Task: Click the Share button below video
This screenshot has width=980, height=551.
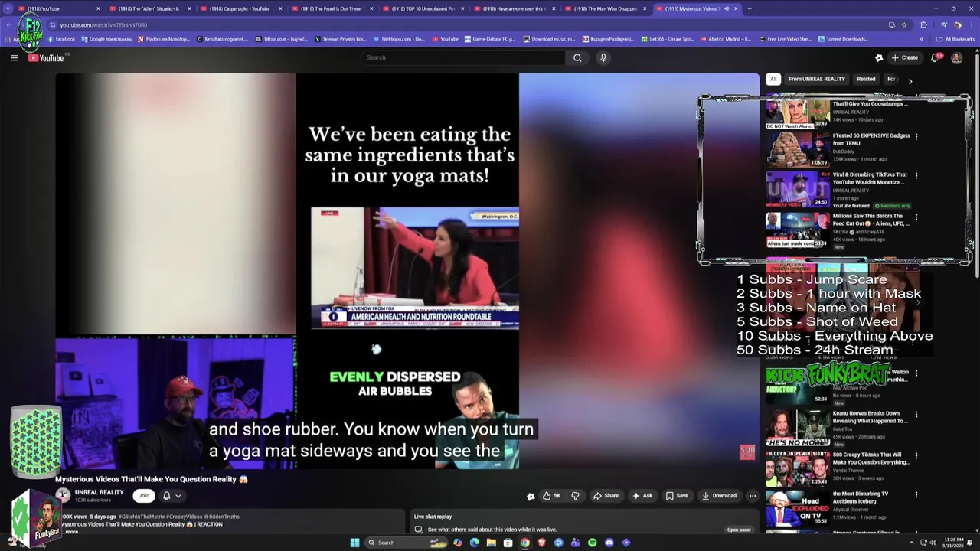Action: [x=606, y=496]
